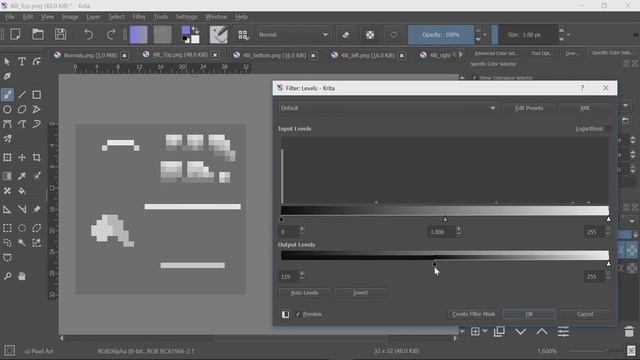Image resolution: width=640 pixels, height=360 pixels.
Task: Open the Settings menu
Action: click(x=186, y=17)
